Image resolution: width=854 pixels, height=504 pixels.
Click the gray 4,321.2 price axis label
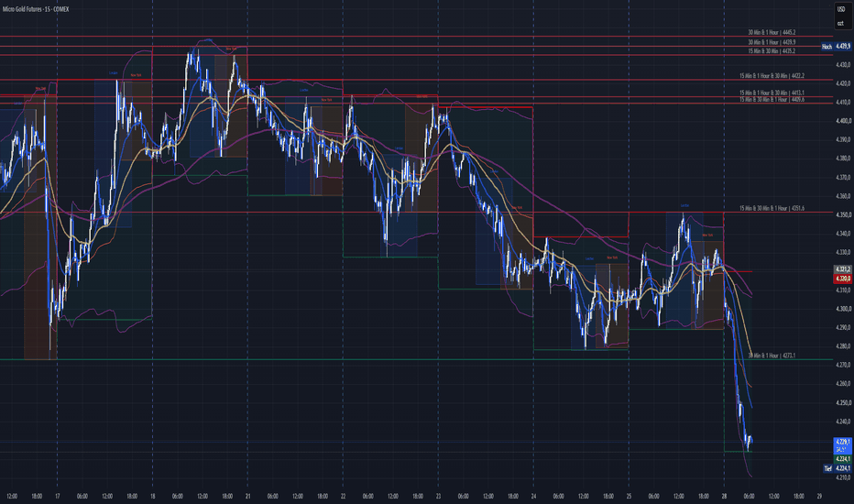click(843, 269)
